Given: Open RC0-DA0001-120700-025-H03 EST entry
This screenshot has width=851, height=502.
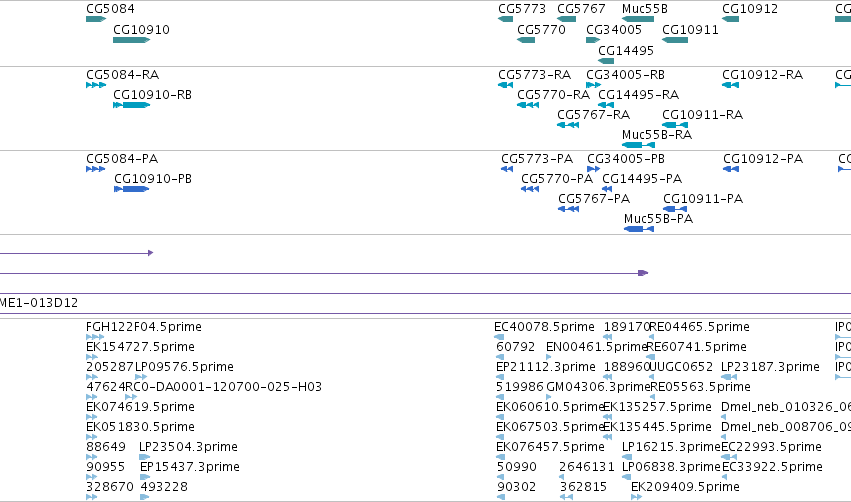Looking at the screenshot, I should [x=224, y=386].
